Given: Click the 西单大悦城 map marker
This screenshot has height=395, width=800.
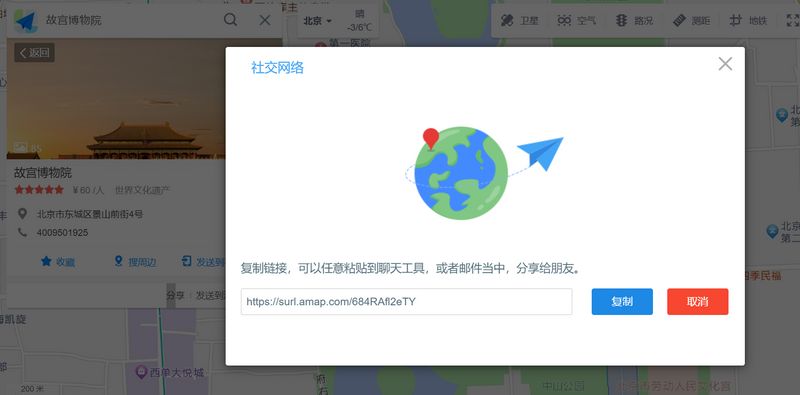Looking at the screenshot, I should (141, 372).
